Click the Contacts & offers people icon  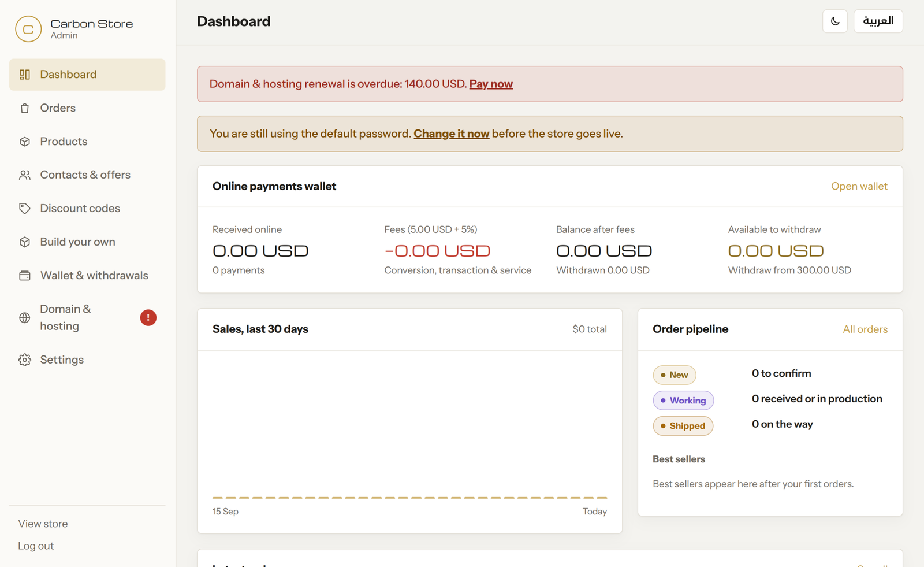(x=25, y=175)
